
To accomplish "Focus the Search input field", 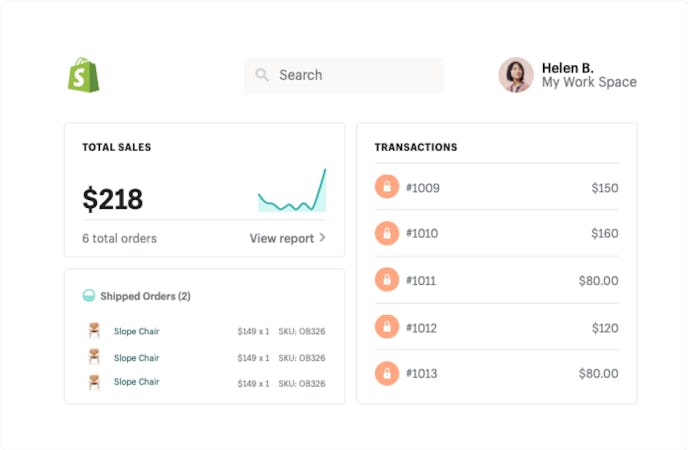I will point(344,75).
